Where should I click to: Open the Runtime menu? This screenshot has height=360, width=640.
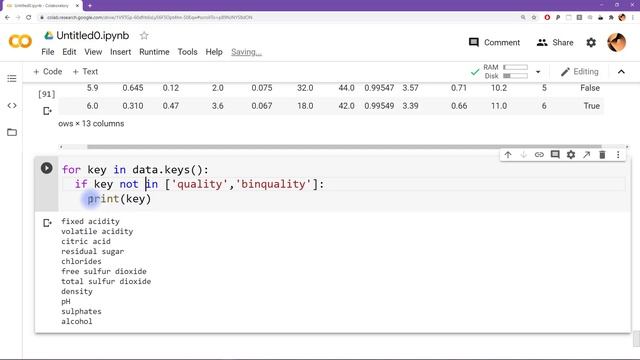click(154, 52)
